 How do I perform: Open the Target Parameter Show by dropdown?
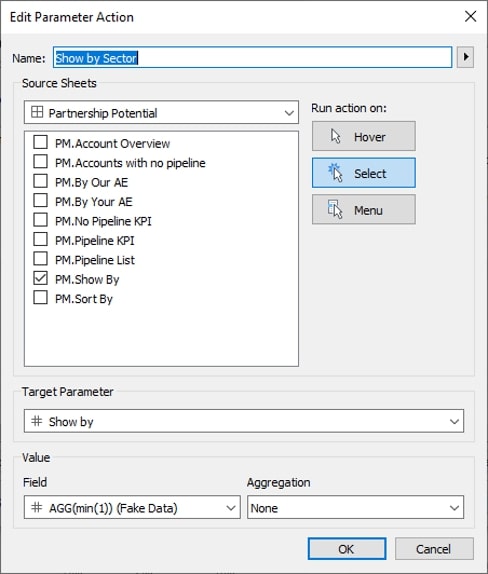click(244, 421)
